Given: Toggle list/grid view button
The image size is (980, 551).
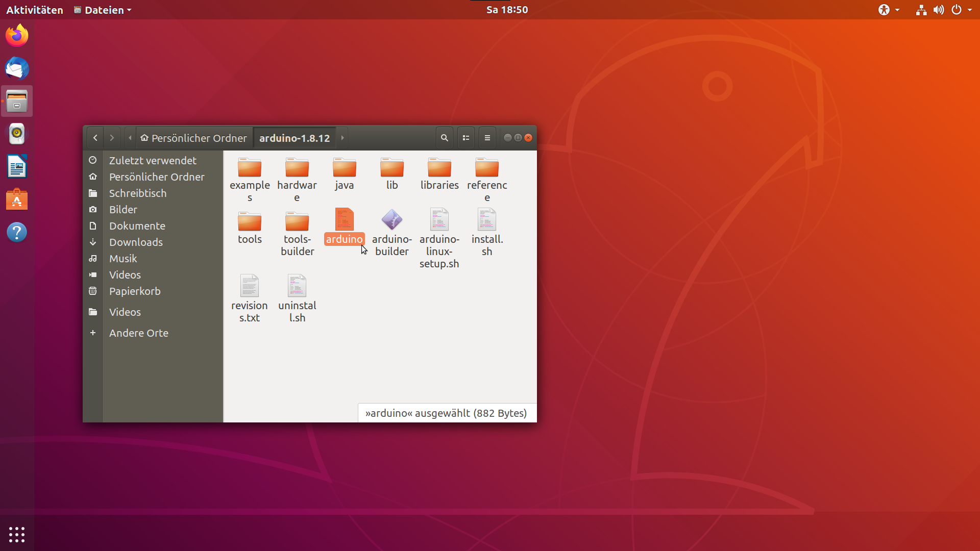Looking at the screenshot, I should [x=466, y=138].
